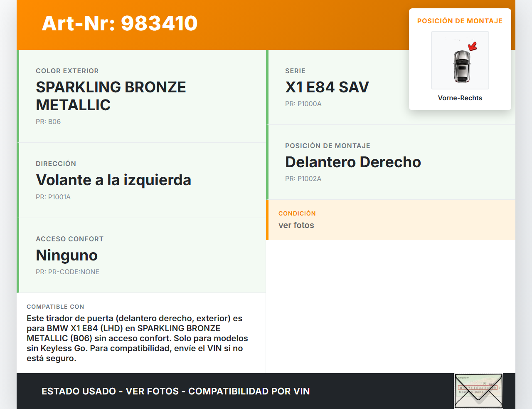Click the PR: P1002A code

(303, 178)
